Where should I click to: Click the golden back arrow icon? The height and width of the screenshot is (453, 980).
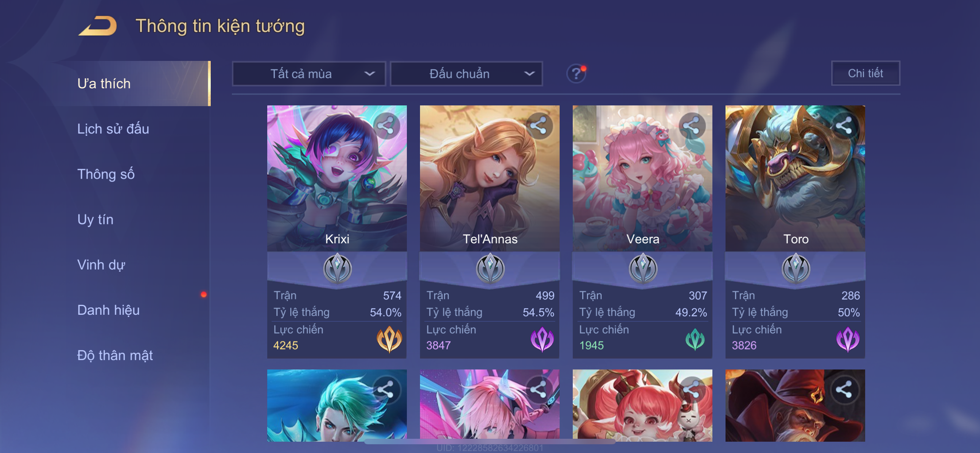(98, 26)
